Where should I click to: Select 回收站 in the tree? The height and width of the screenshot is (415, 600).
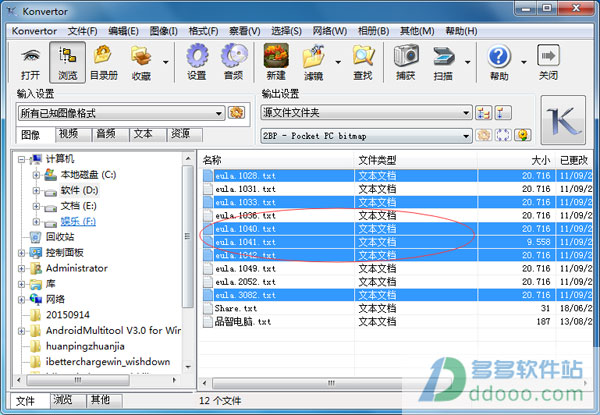60,237
